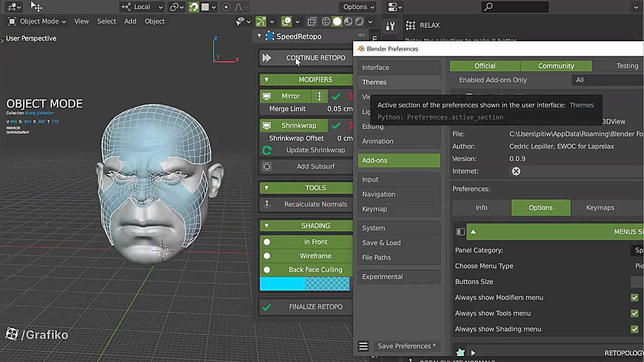Open the Object Mode dropdown
This screenshot has height=362, width=644.
pos(37,21)
